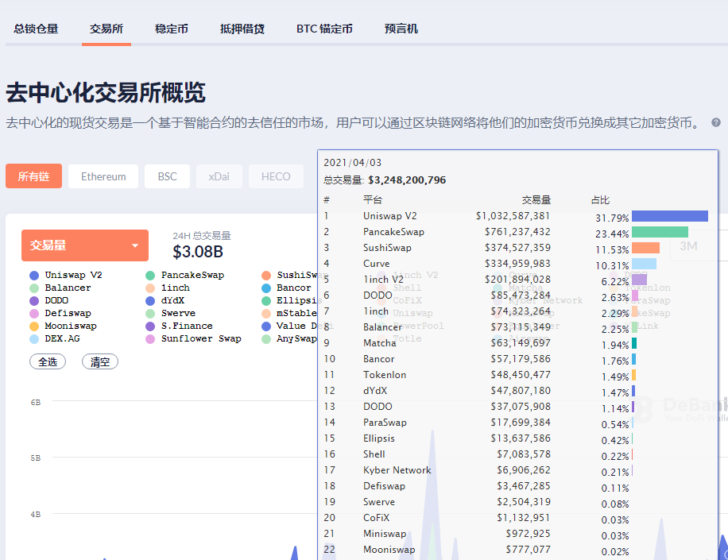This screenshot has height=560, width=728.
Task: Click Uniswap V2 row in tooltip
Action: tap(517, 216)
